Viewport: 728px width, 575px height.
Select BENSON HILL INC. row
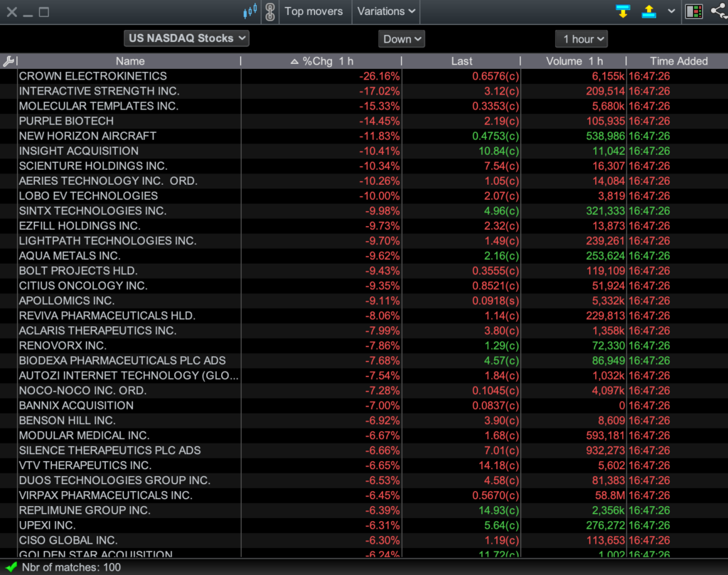[364, 421]
